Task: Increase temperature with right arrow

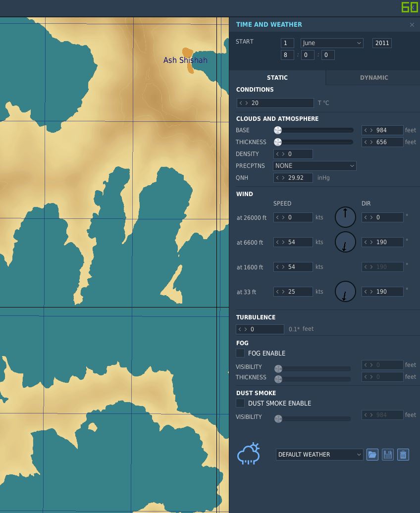Action: 247,103
